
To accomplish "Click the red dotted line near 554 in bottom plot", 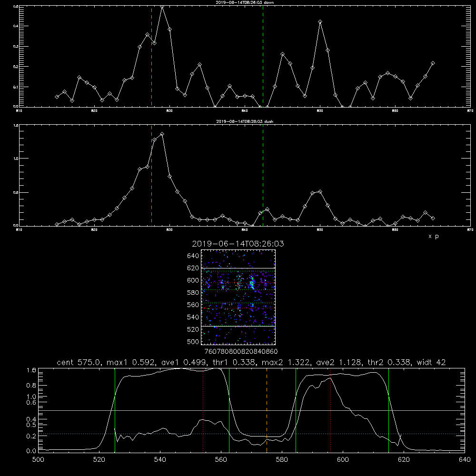I will tap(203, 410).
